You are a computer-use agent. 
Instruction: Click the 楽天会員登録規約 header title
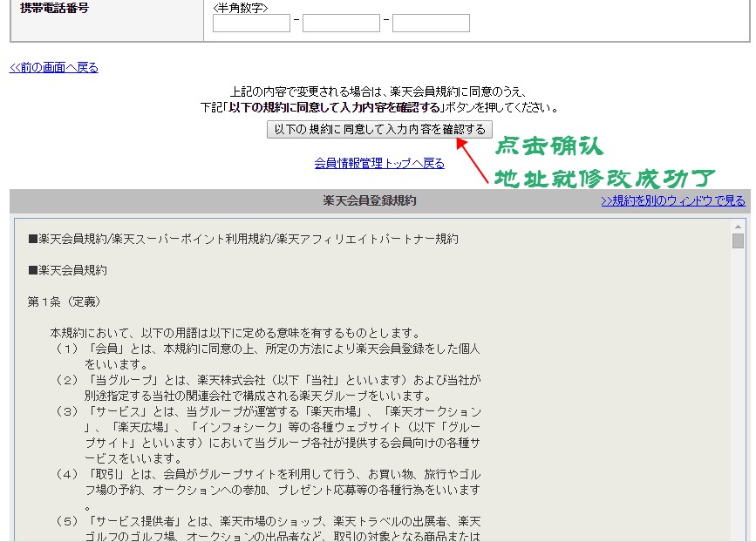pos(370,200)
